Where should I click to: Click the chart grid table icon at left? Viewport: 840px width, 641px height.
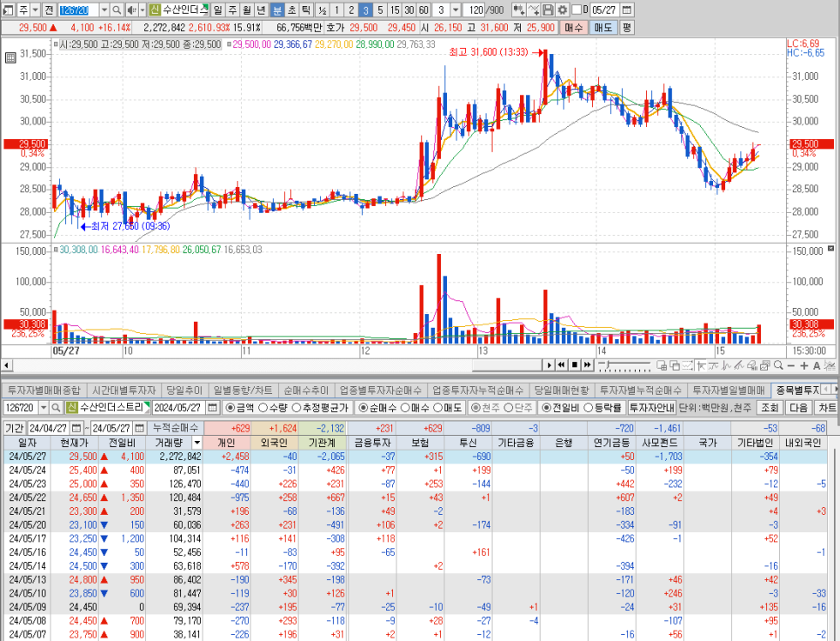[x=10, y=57]
